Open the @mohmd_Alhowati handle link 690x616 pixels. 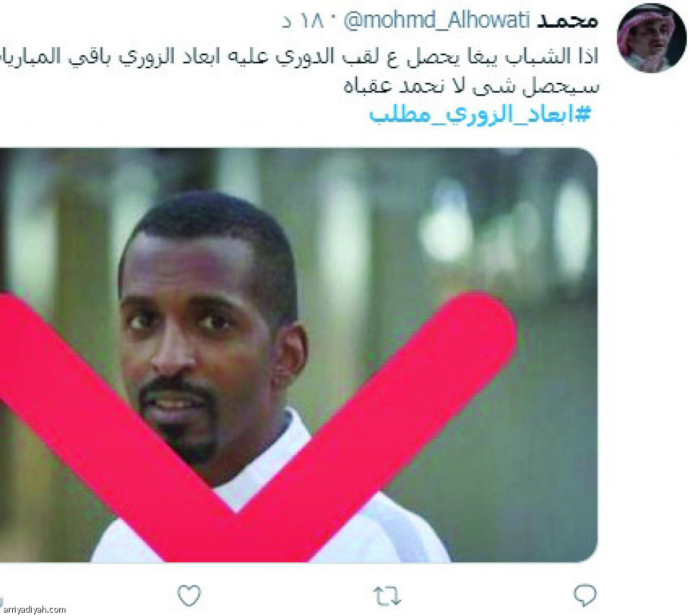pos(436,21)
